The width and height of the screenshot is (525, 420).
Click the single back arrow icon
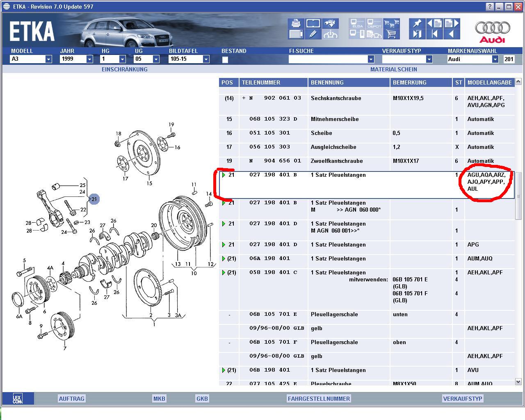452,34
